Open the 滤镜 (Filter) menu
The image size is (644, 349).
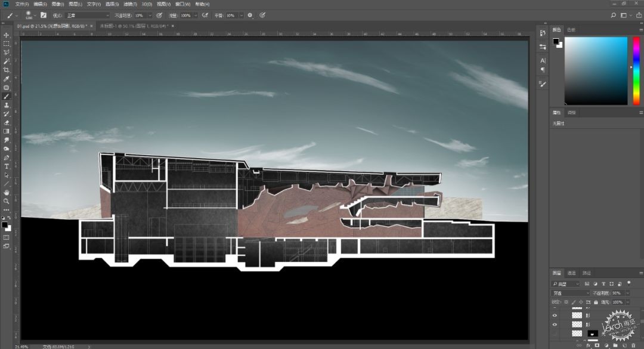coord(130,4)
